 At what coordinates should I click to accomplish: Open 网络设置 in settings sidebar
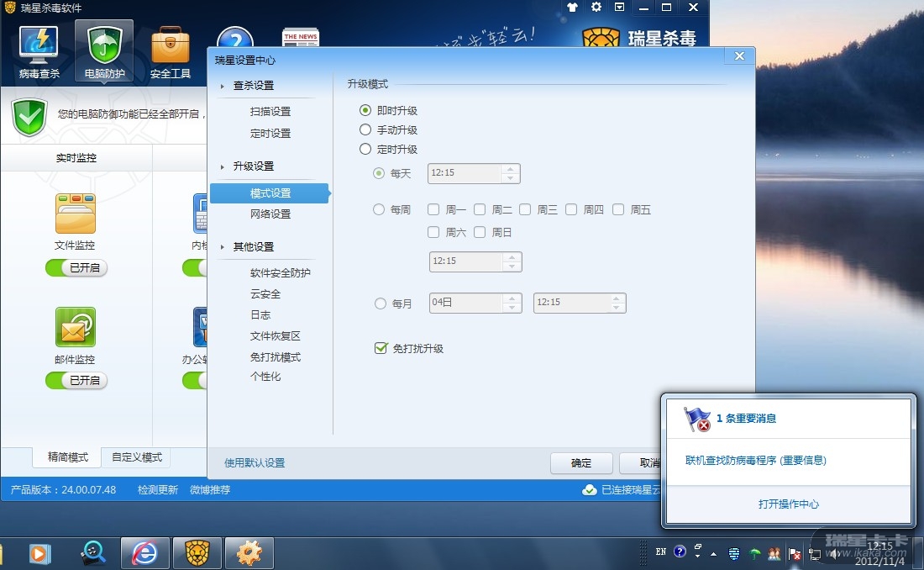click(x=270, y=214)
